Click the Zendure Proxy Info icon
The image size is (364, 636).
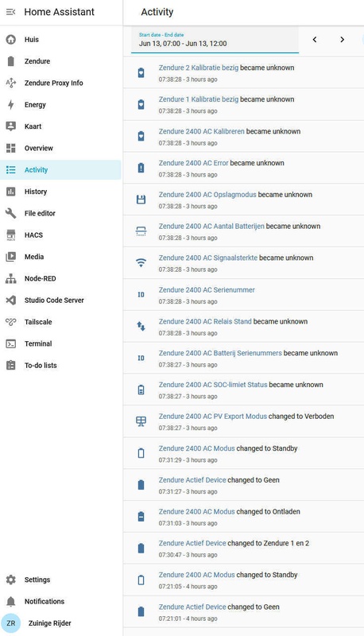coord(11,83)
